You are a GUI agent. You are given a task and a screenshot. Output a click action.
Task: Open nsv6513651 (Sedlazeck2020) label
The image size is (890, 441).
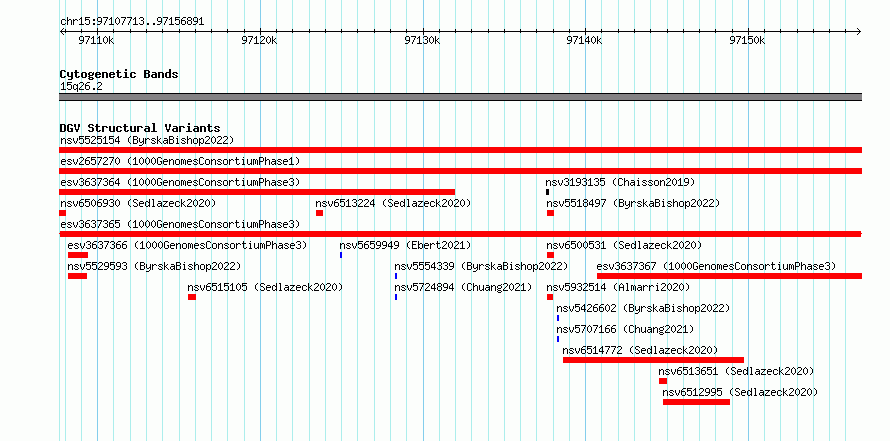[x=736, y=371]
